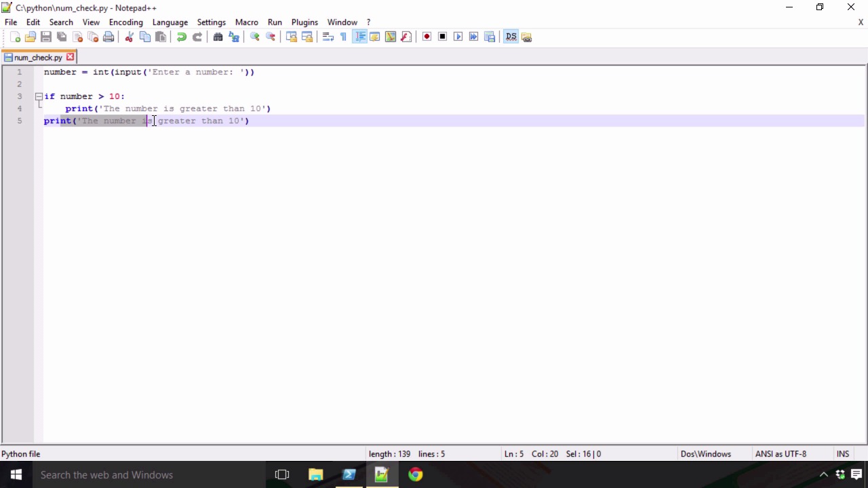Save current recorded macro icon
This screenshot has height=488, width=868.
click(x=490, y=37)
